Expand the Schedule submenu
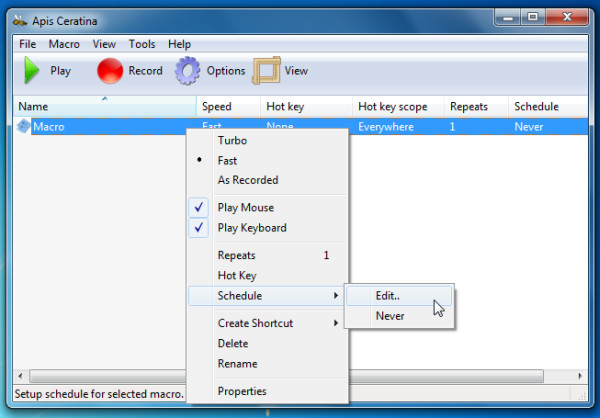The image size is (600, 418). (x=268, y=296)
